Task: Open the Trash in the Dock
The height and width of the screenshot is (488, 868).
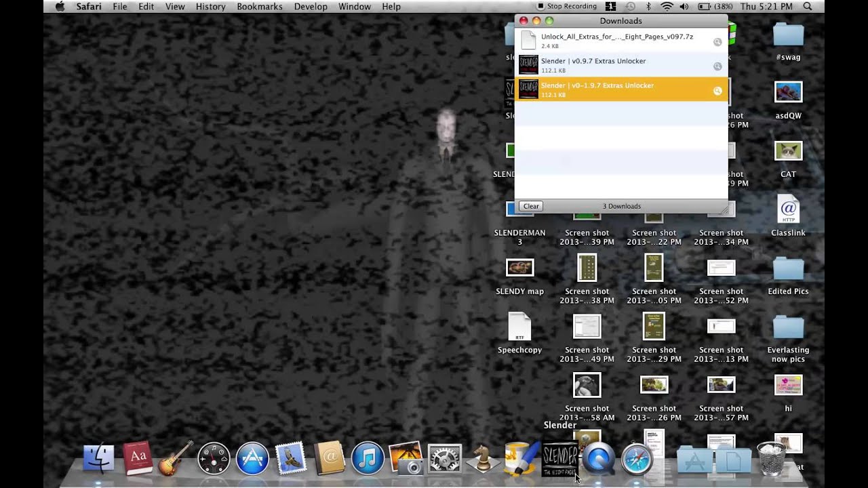Action: pos(771,459)
